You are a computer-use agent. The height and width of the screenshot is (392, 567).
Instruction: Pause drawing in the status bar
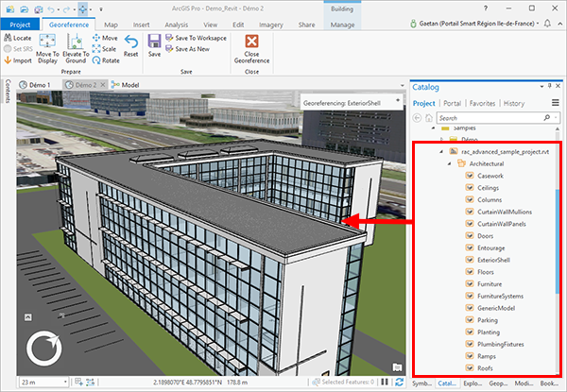tap(385, 382)
